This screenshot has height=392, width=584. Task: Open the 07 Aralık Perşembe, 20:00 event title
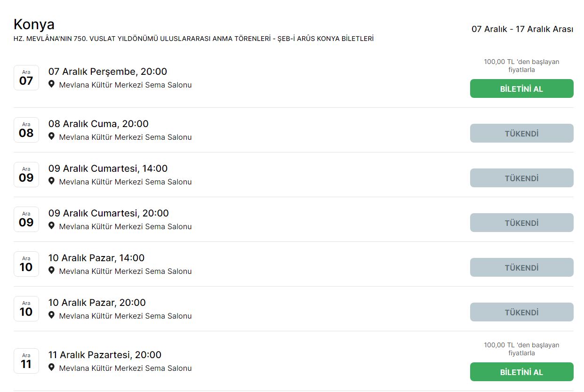click(x=108, y=72)
